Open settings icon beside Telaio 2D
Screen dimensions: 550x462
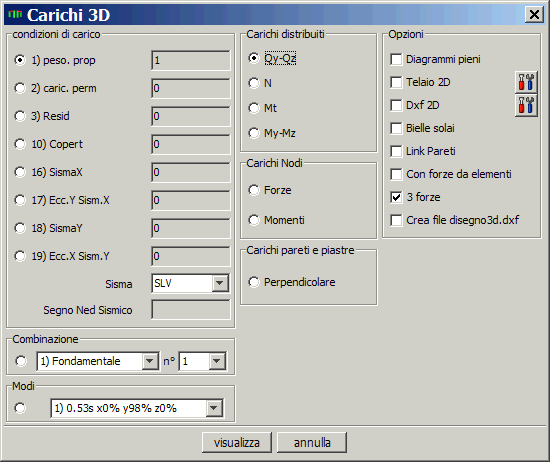[526, 82]
